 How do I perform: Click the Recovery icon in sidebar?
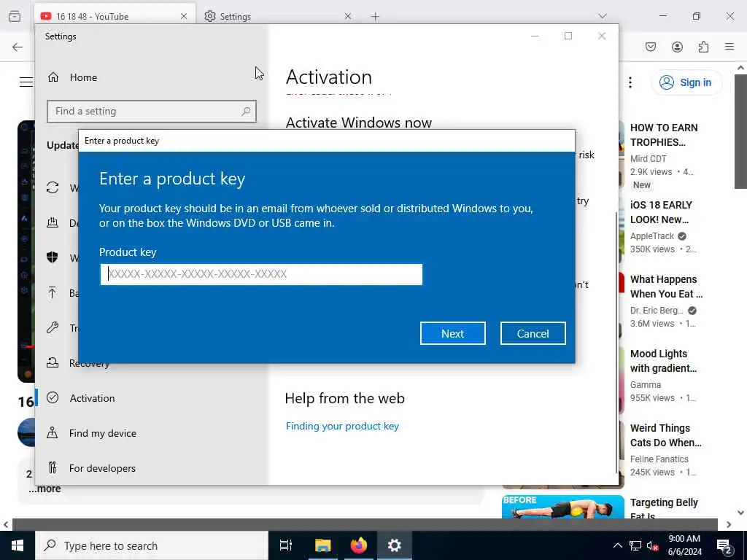(x=53, y=363)
